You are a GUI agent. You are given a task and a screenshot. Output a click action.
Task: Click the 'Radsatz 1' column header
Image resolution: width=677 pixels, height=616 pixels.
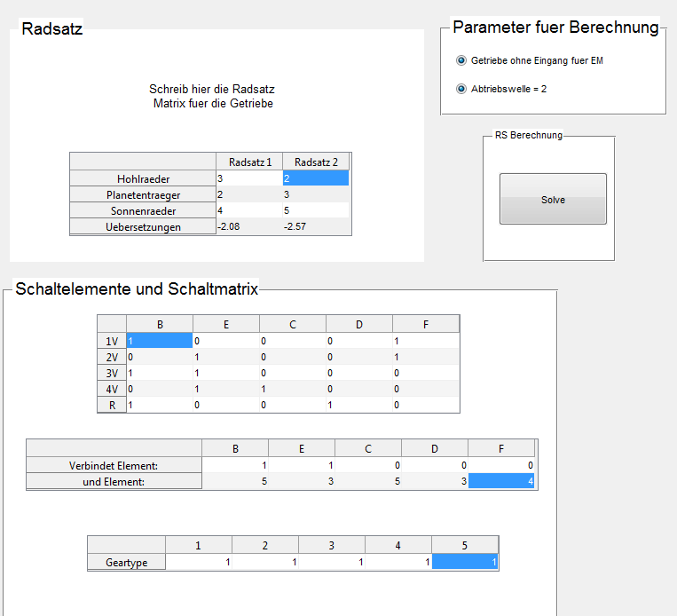coord(249,162)
